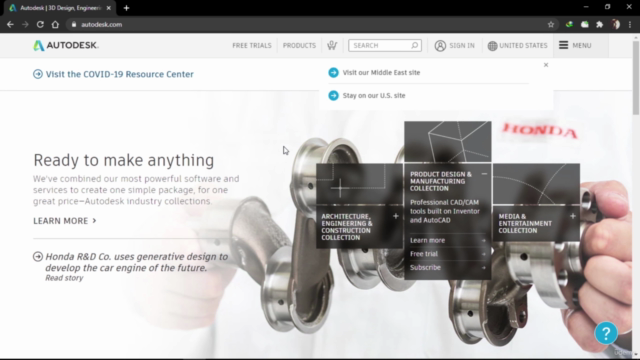Close the Autodesk browser tab
The height and width of the screenshot is (360, 640).
109,8
